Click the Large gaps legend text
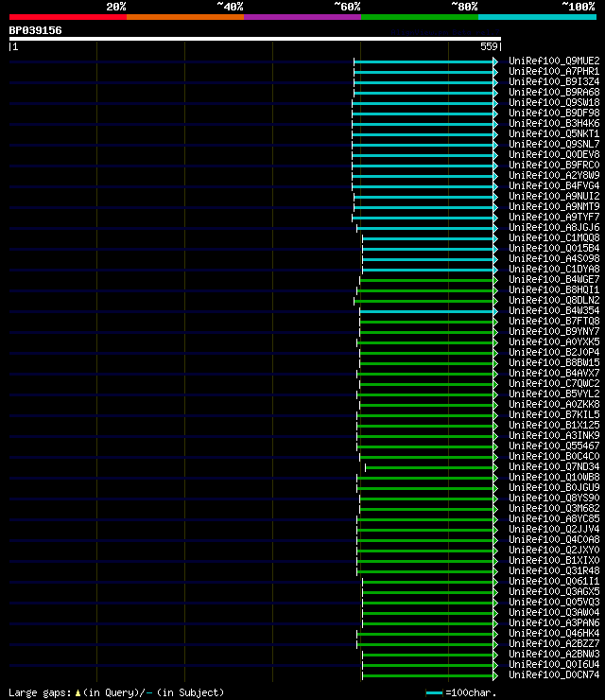The image size is (605, 700). pyautogui.click(x=116, y=692)
